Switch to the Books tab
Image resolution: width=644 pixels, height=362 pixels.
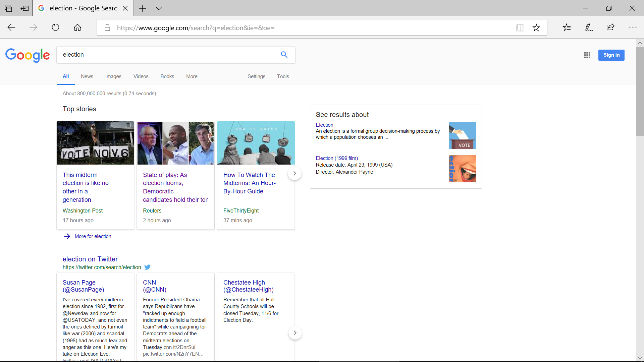click(167, 76)
